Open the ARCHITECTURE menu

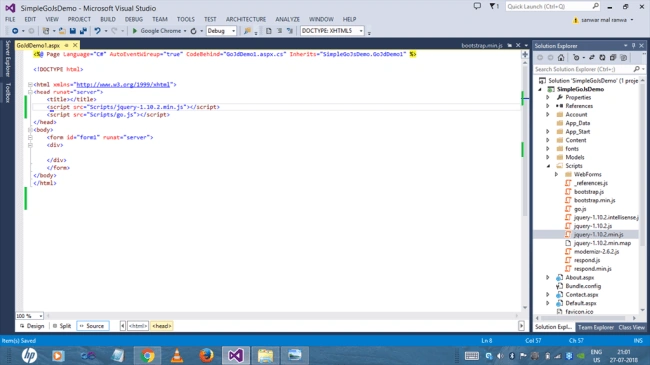click(x=246, y=19)
